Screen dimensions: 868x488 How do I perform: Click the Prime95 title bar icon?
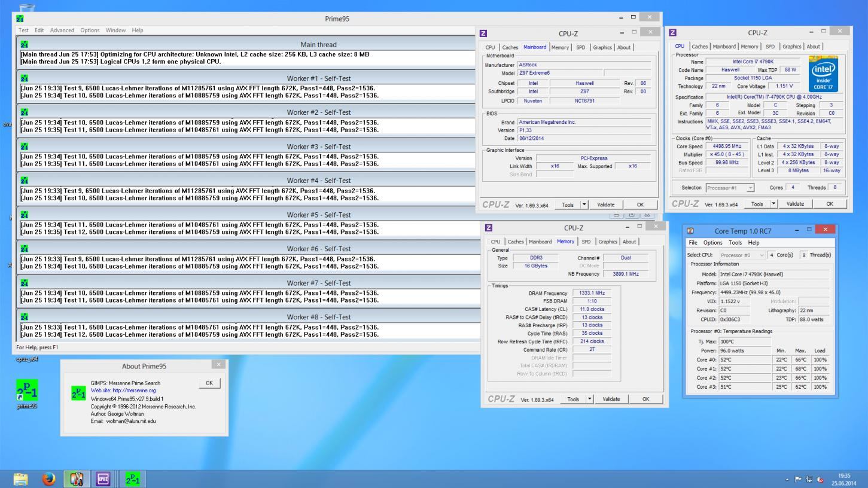20,19
